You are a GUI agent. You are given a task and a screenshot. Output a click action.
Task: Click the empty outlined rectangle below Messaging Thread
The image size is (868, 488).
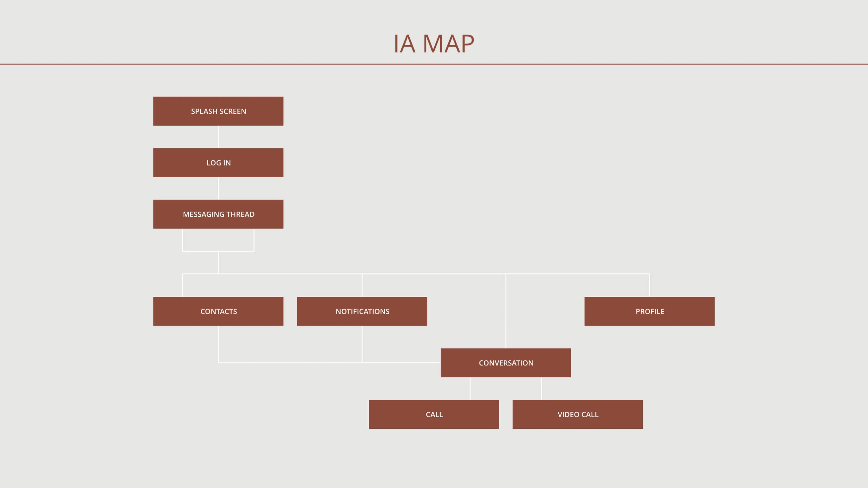(218, 240)
